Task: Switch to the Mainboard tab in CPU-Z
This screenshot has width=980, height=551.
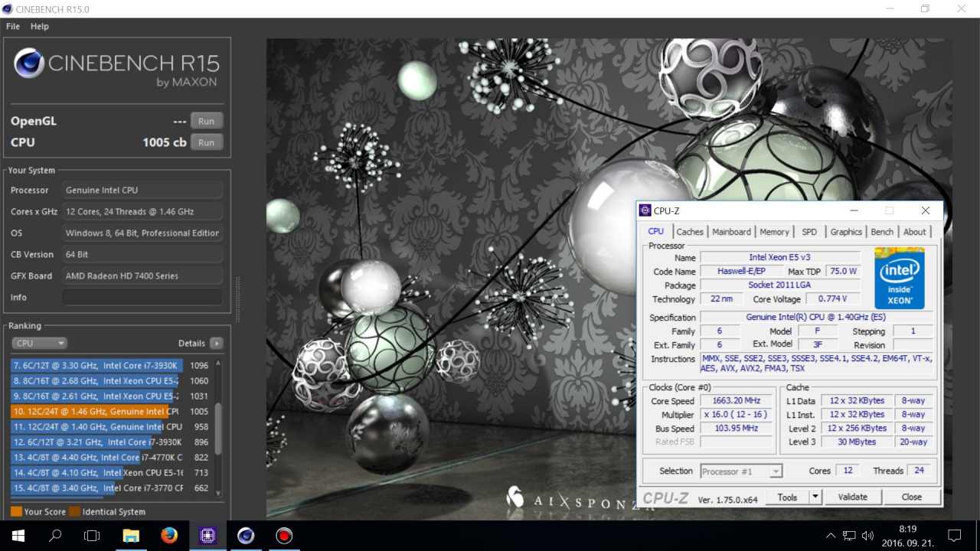Action: pyautogui.click(x=731, y=232)
